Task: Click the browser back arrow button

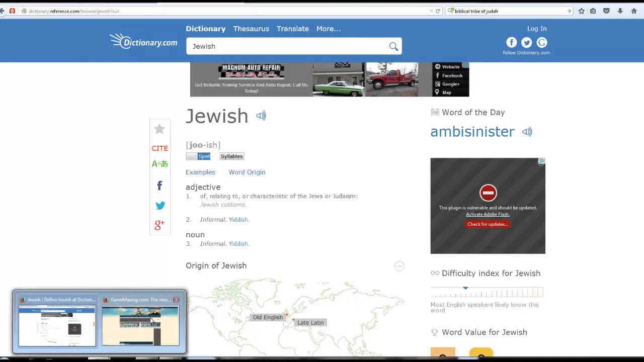Action: coord(2,11)
